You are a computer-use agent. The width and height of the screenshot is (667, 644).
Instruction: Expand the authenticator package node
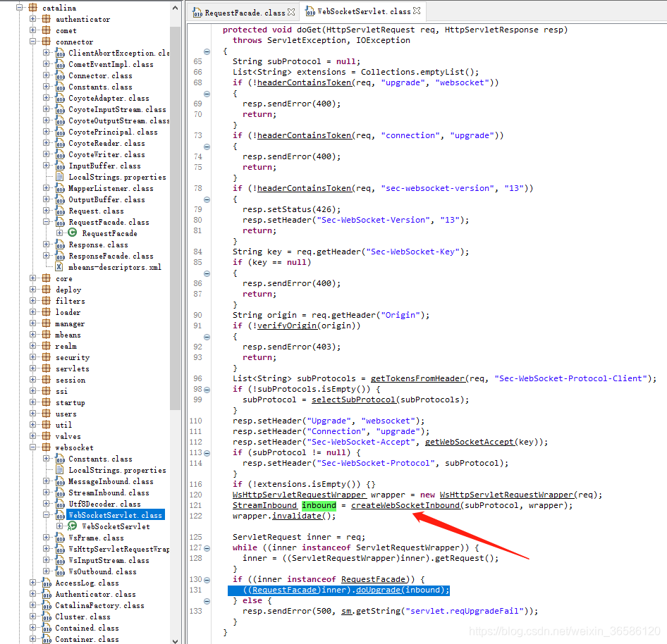(32, 19)
